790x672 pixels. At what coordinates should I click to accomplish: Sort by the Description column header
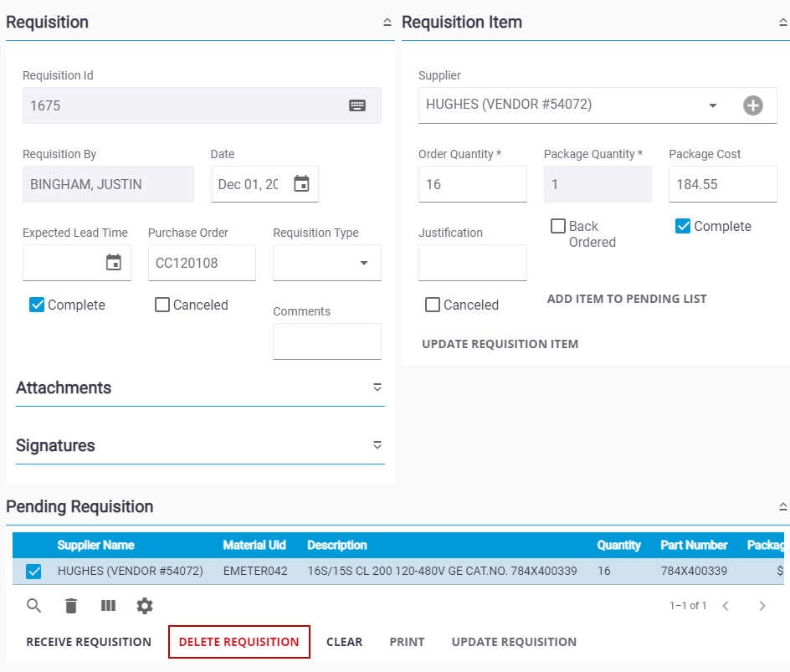coord(336,545)
